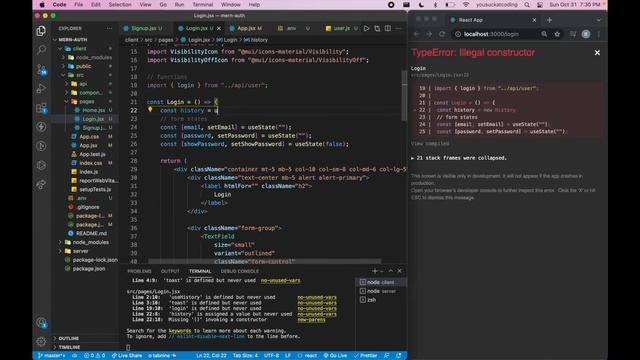
Task: Open Manage settings gear in activity bar
Action: pos(41,341)
